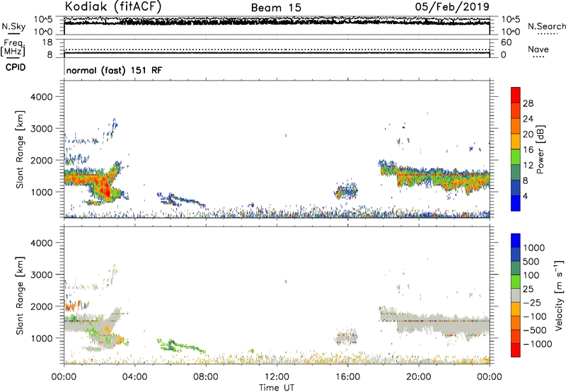Click the '4000' tick on the Power panel

41,97
